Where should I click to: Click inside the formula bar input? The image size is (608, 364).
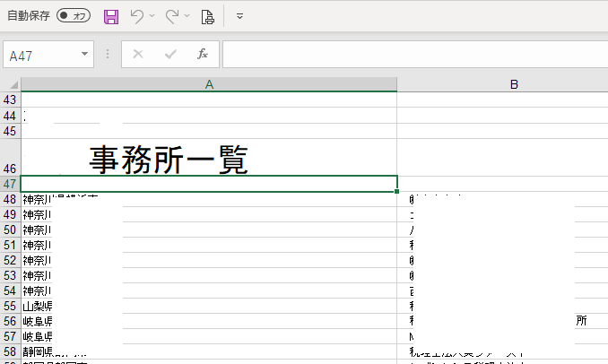[x=415, y=55]
